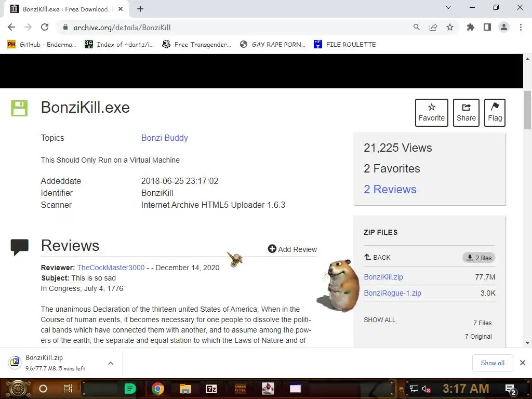Open the Index of ~dartz bookmark

pyautogui.click(x=119, y=45)
